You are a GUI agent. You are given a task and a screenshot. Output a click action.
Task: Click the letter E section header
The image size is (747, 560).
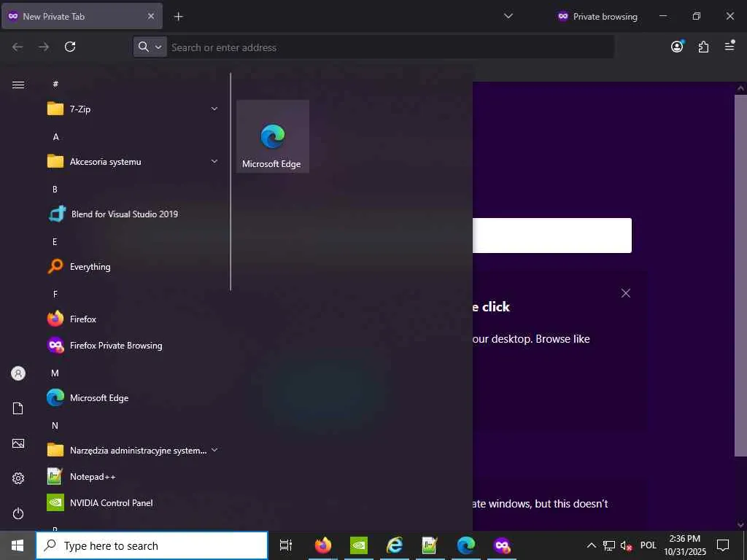(x=55, y=242)
